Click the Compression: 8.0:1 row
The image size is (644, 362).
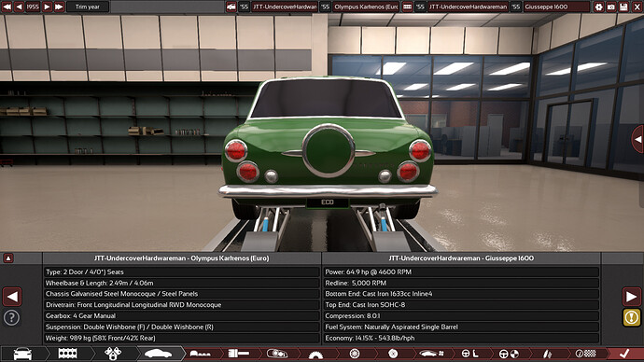point(461,316)
